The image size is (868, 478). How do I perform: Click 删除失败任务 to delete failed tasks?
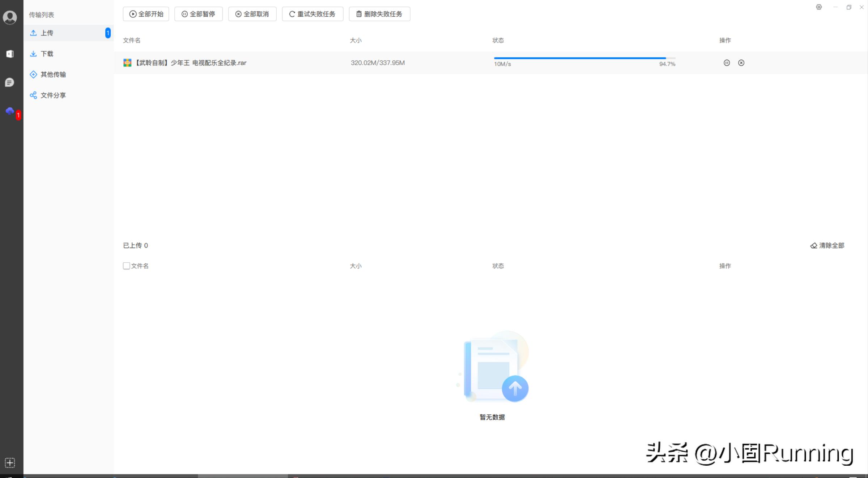[x=379, y=14]
